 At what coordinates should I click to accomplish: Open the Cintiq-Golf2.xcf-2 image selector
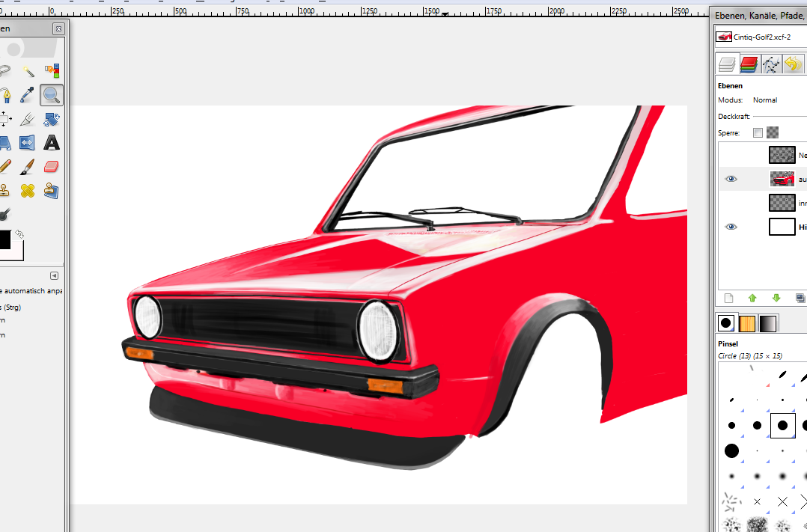point(756,37)
